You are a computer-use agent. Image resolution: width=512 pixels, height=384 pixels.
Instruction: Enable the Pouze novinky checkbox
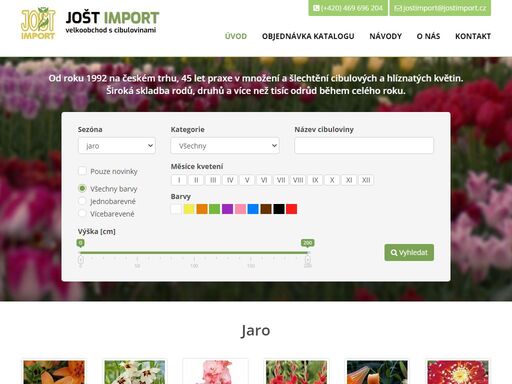tap(82, 171)
